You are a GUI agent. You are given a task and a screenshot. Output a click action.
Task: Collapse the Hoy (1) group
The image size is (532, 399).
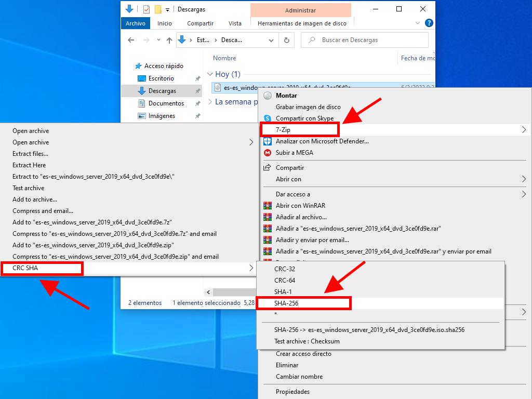210,74
